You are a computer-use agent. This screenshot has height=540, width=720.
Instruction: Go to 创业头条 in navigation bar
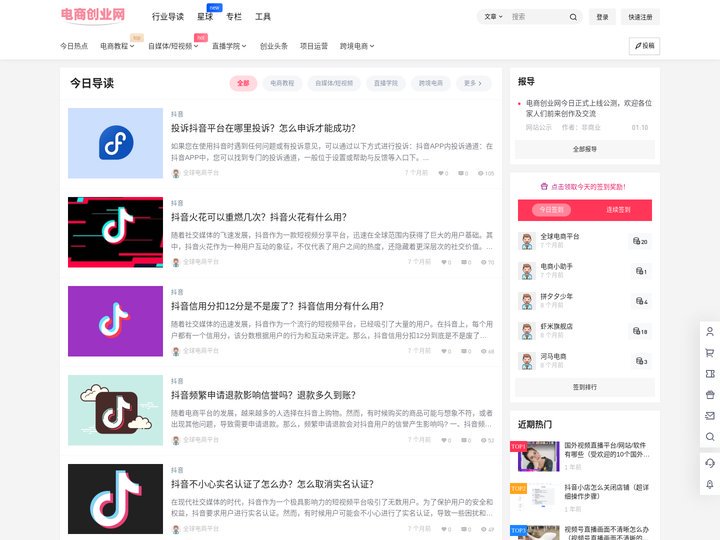coord(274,46)
